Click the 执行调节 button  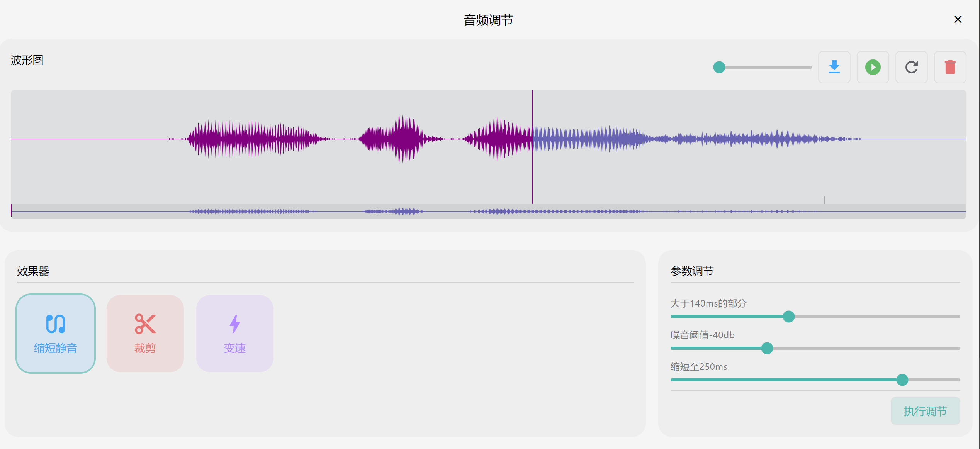925,411
